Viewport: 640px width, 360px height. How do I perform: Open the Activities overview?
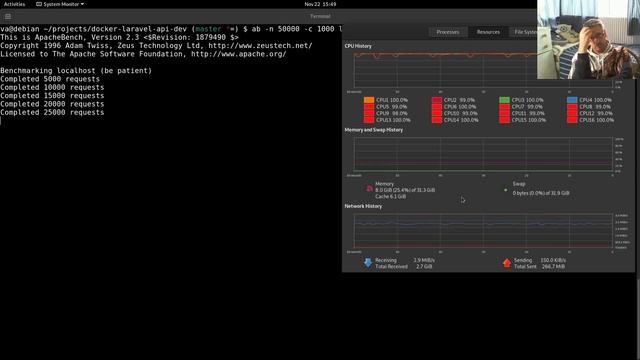14,4
